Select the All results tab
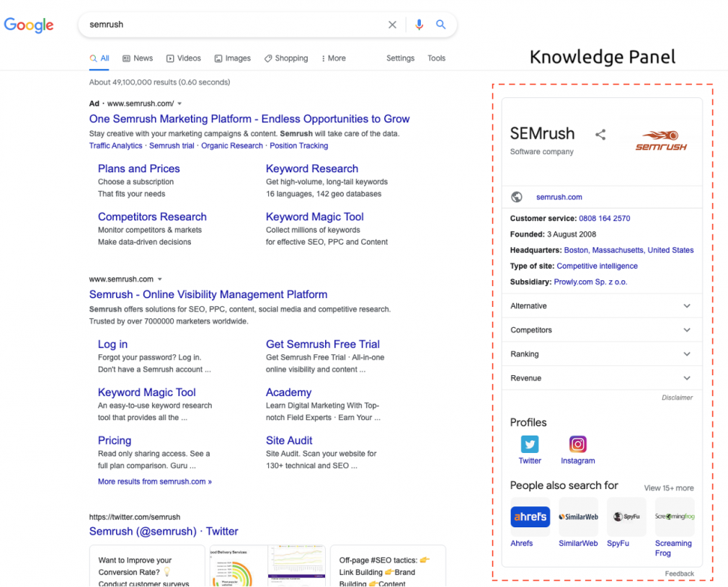The image size is (728, 587). pos(99,58)
